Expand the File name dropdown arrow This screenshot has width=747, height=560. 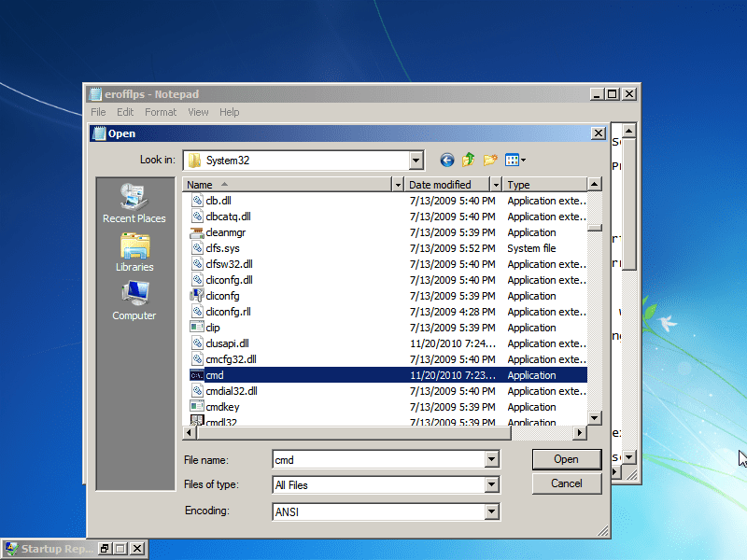492,459
